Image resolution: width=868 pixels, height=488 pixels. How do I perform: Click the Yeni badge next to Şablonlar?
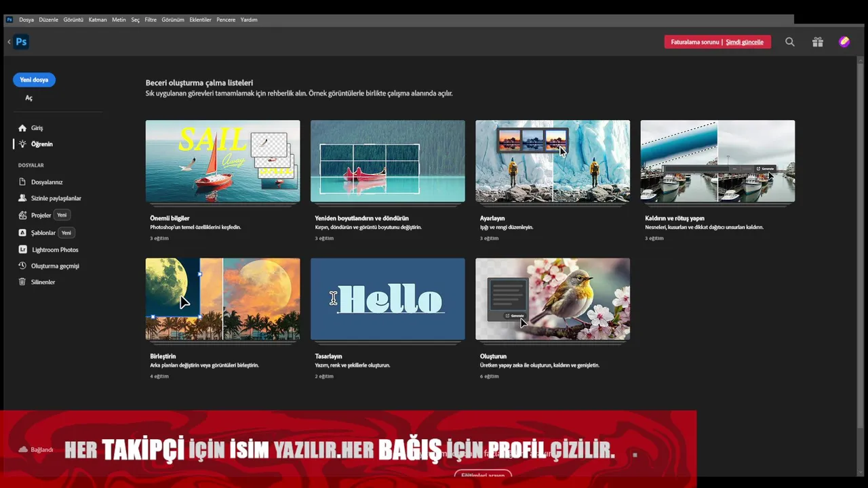pos(66,232)
